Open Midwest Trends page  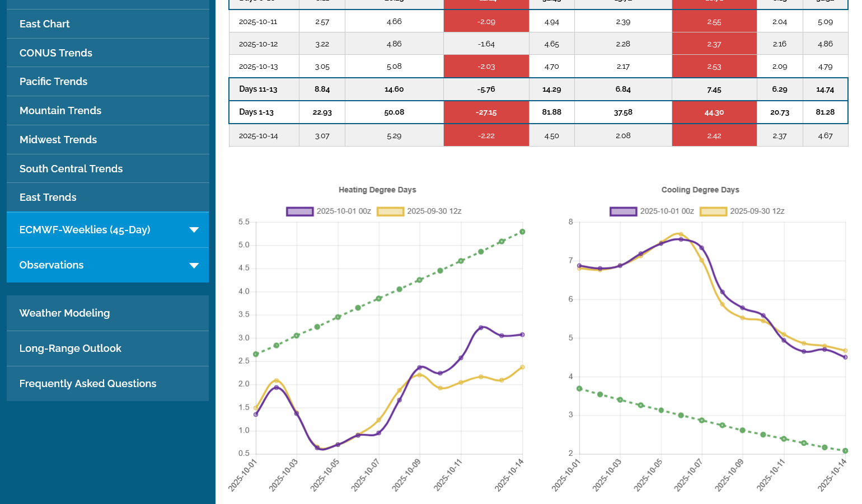pos(58,140)
